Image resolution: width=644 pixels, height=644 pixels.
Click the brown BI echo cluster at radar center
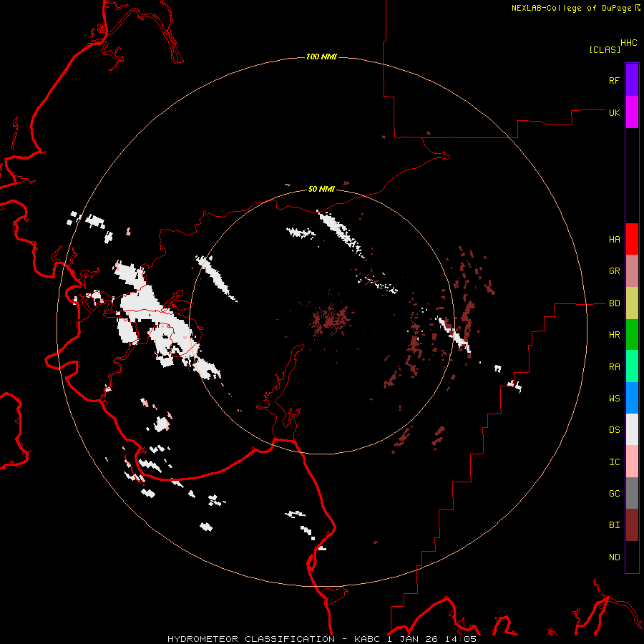(330, 318)
